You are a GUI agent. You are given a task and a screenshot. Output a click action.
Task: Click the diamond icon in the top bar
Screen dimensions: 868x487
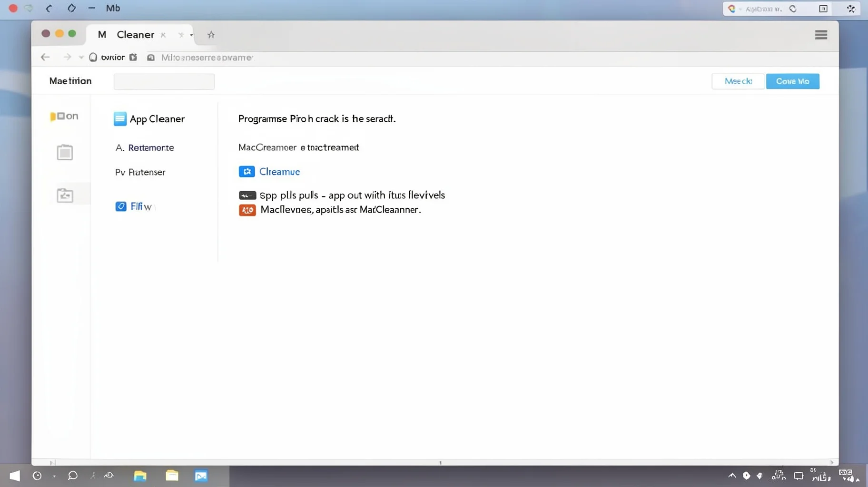71,8
